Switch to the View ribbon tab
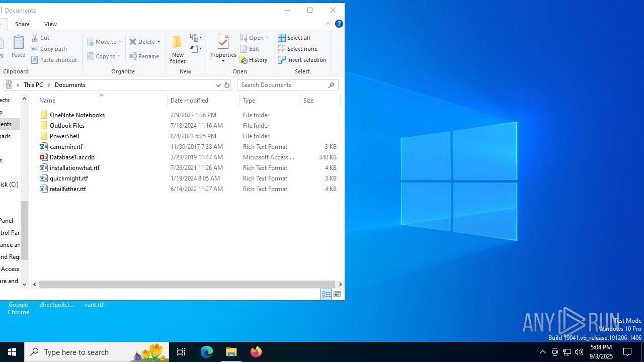The width and height of the screenshot is (644, 362). coord(50,24)
